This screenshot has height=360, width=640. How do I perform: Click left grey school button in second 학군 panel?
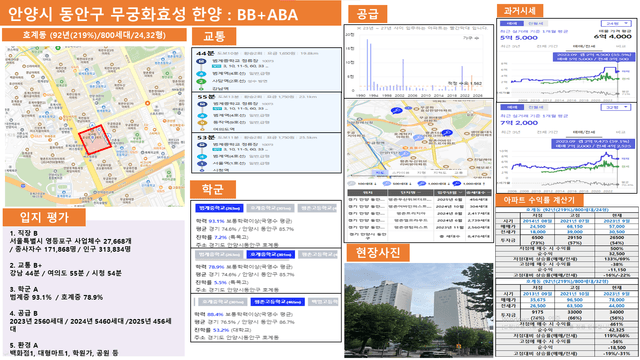(x=219, y=254)
